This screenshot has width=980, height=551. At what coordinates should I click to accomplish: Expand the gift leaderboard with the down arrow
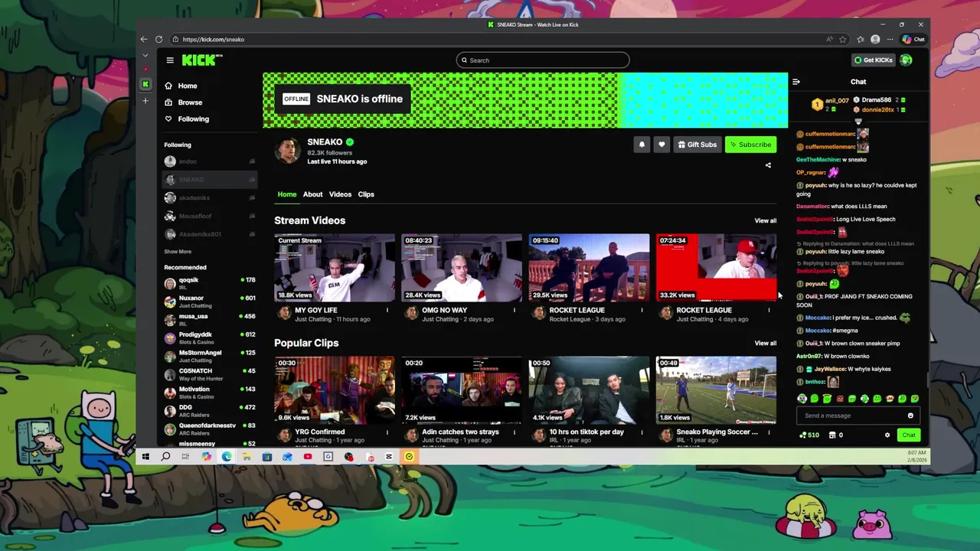(858, 122)
